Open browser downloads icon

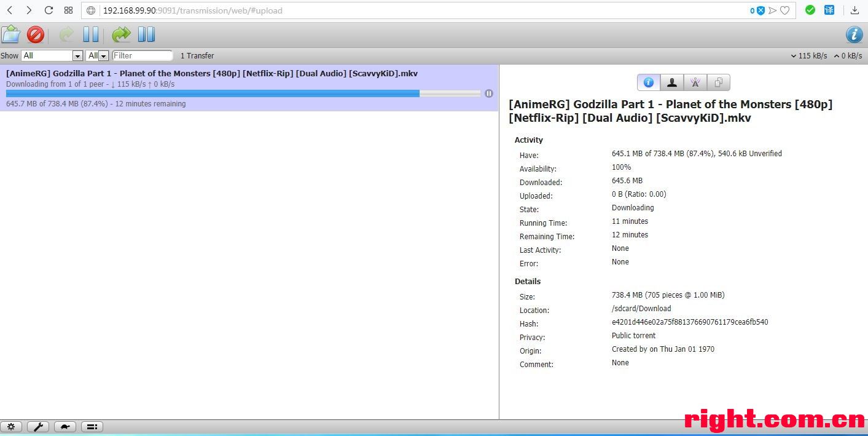(854, 10)
